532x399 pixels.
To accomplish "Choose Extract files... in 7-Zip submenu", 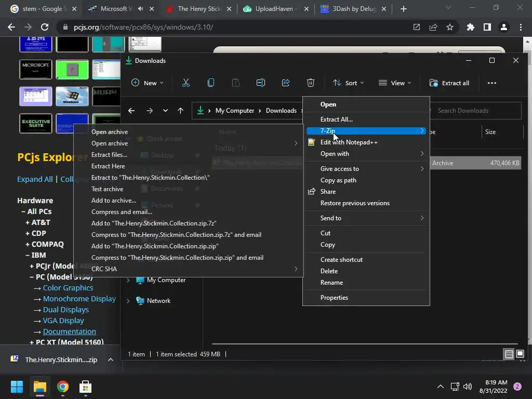I will click(x=188, y=155).
